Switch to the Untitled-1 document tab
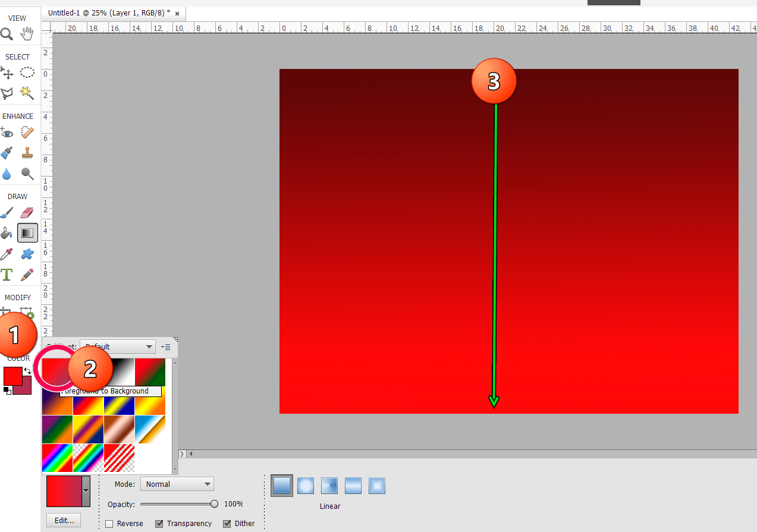The height and width of the screenshot is (532, 757). pos(107,12)
